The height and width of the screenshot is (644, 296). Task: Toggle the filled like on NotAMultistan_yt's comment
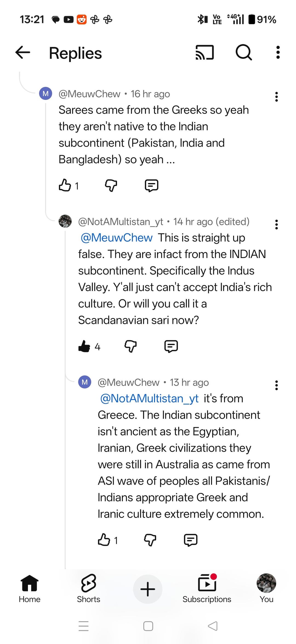point(84,346)
